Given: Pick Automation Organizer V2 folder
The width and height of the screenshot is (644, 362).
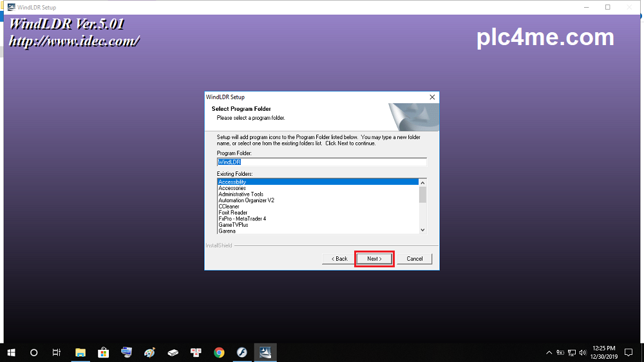Looking at the screenshot, I should (318, 200).
